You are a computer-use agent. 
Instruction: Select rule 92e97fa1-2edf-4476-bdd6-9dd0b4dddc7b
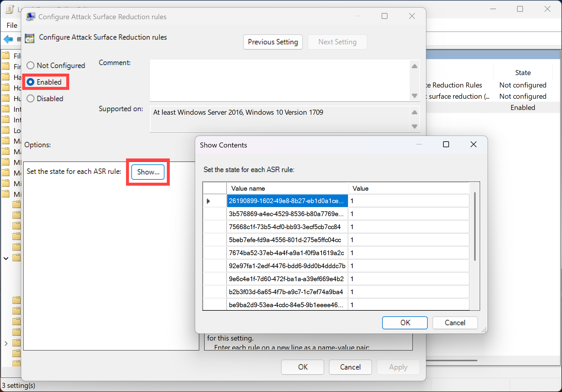(287, 266)
